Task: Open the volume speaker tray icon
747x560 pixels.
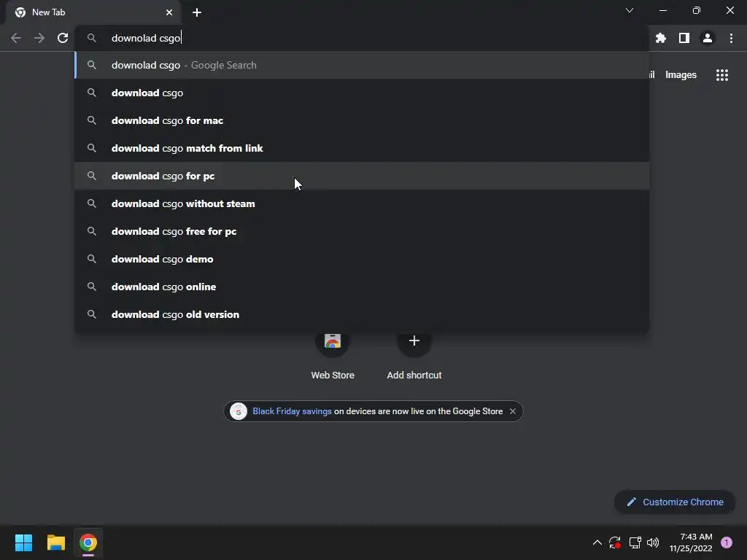Action: click(x=653, y=542)
